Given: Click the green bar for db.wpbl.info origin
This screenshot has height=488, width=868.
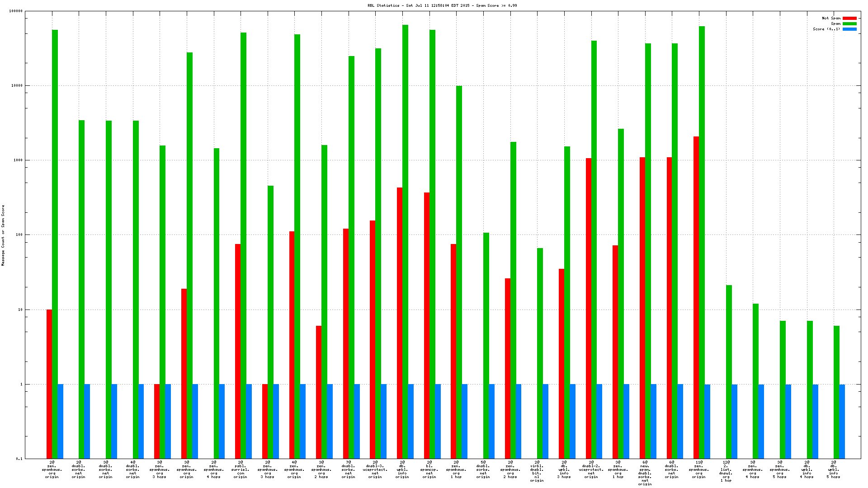Looking at the screenshot, I should (x=405, y=226).
